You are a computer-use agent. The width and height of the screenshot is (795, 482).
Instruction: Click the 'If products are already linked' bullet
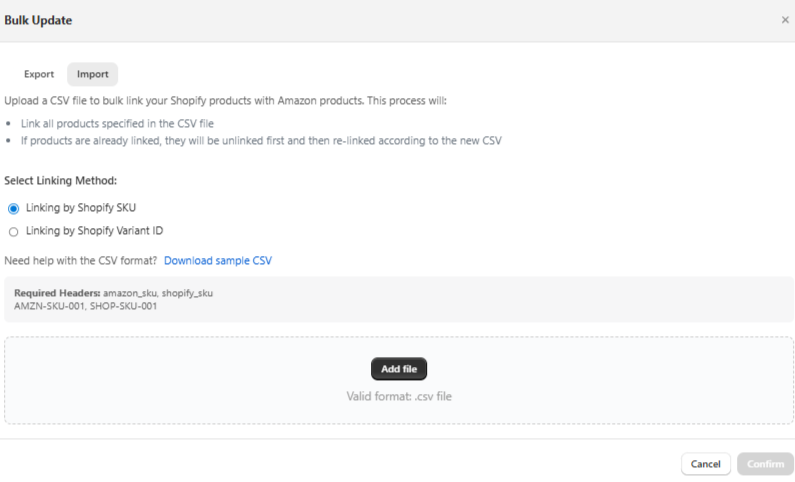[260, 141]
